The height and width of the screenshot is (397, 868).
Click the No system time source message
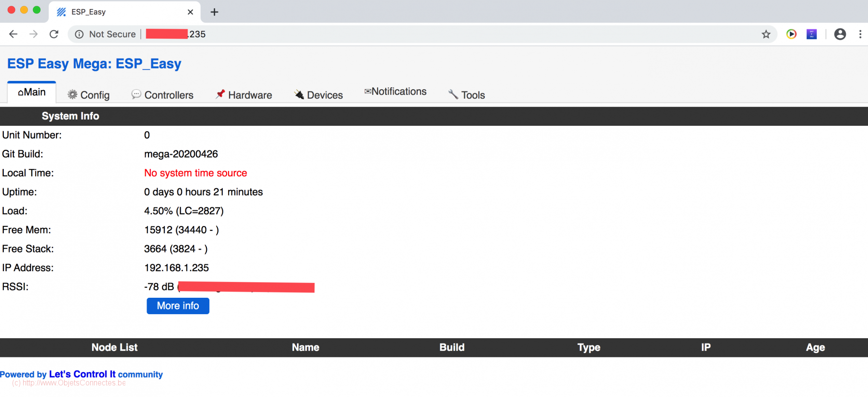click(x=195, y=173)
